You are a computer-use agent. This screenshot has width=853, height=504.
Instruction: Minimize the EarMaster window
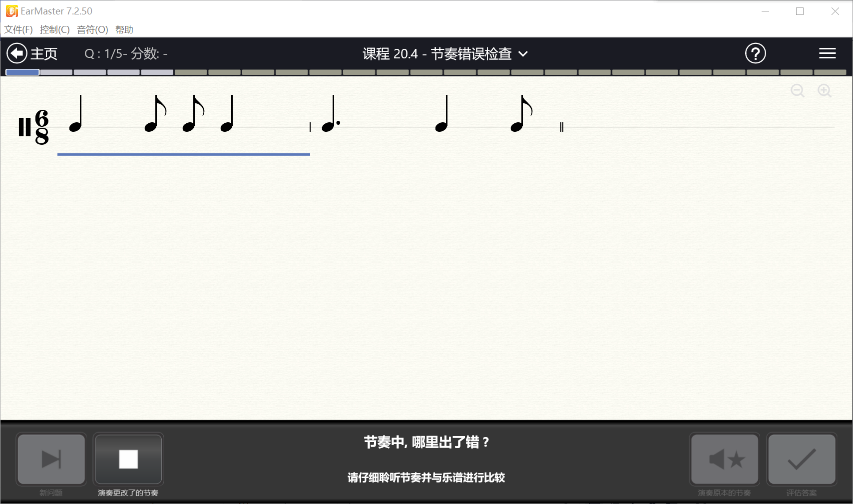pos(765,11)
